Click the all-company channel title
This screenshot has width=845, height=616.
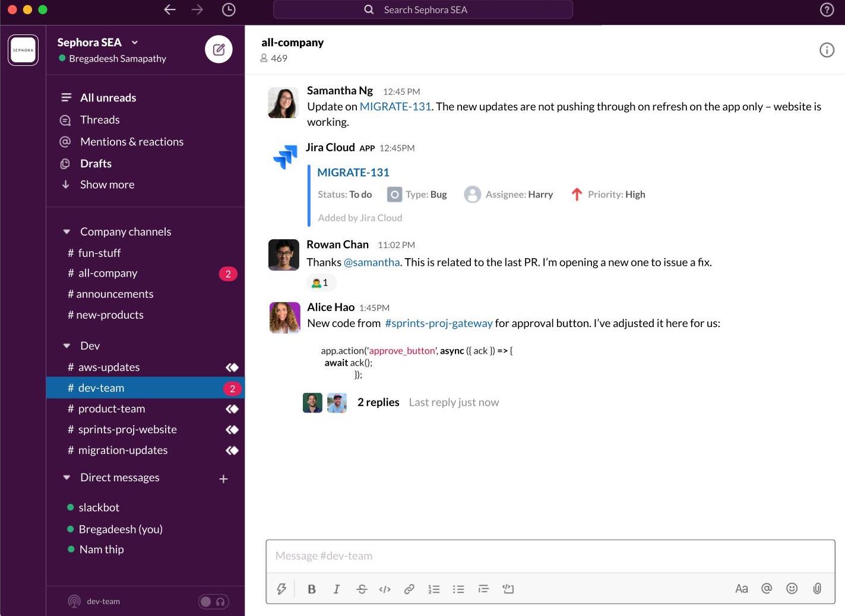pyautogui.click(x=293, y=42)
